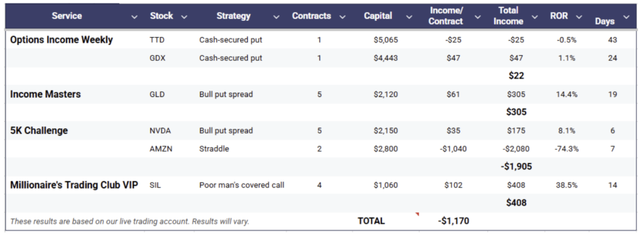
Task: Select the -74.3% ROR cell
Action: 567,149
